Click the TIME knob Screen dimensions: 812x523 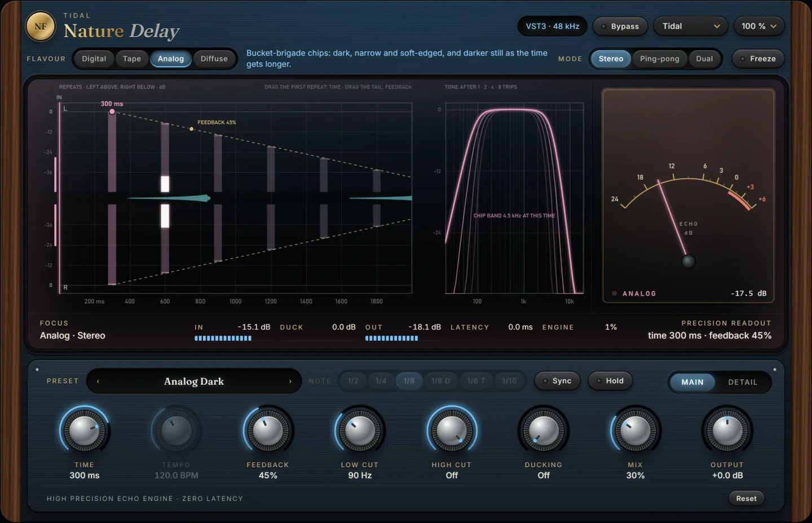(x=85, y=431)
